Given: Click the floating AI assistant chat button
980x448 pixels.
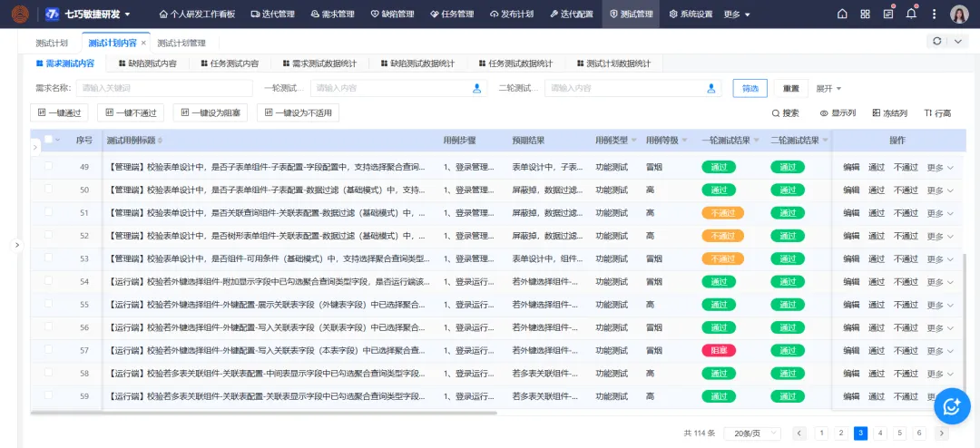Looking at the screenshot, I should 952,407.
